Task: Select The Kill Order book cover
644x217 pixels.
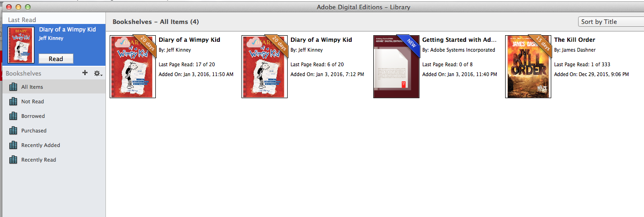Action: [528, 67]
